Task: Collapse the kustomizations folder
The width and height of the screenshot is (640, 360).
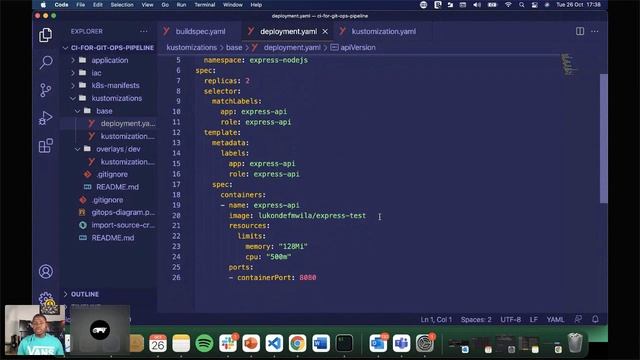Action: [117, 98]
